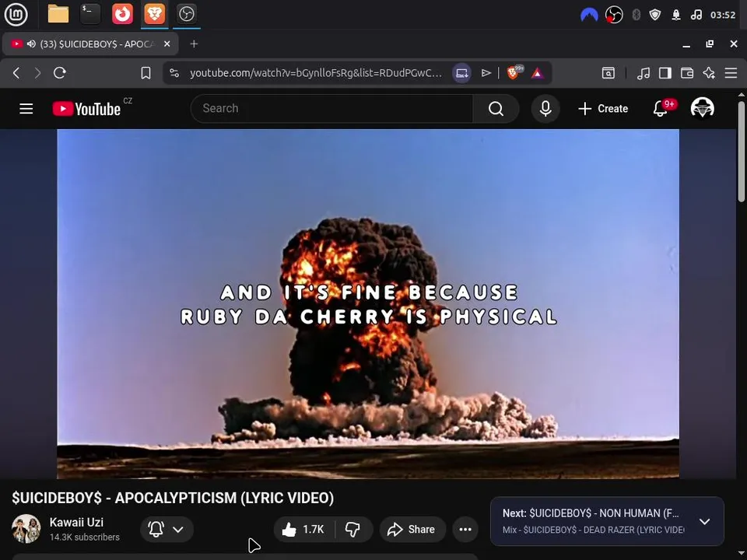Open the Kawaii Uzi channel name
Screen dimensions: 747x560
[x=77, y=523]
